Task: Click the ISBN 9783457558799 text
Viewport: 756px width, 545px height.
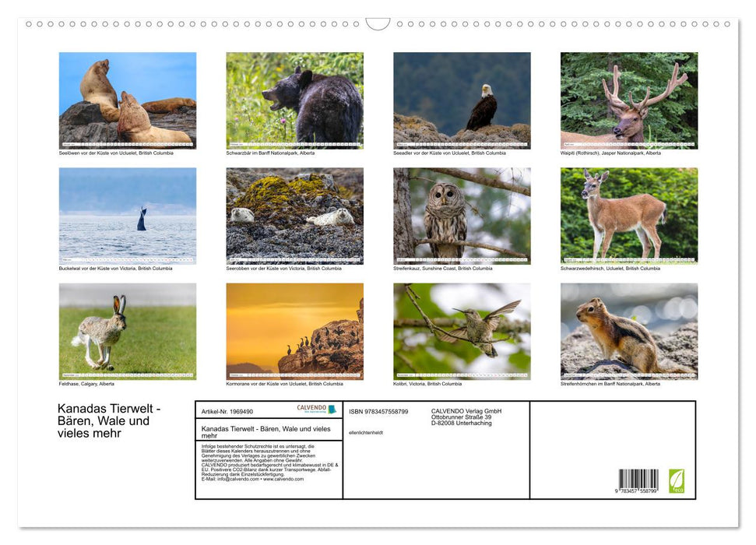Action: pyautogui.click(x=379, y=411)
